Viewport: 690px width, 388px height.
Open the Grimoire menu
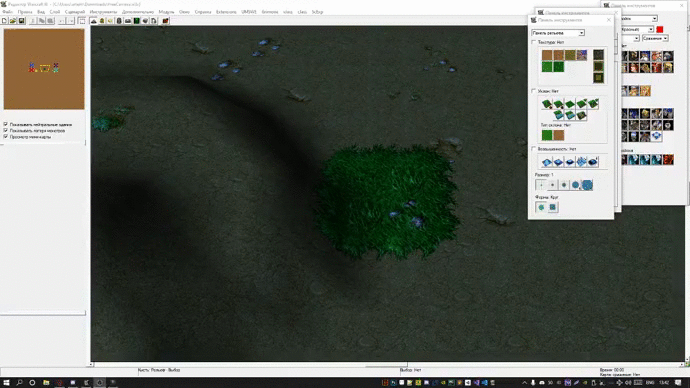[x=270, y=12]
